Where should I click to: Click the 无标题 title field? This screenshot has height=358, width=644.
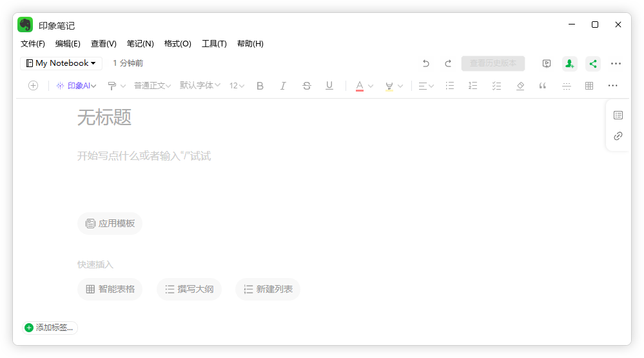coord(104,117)
